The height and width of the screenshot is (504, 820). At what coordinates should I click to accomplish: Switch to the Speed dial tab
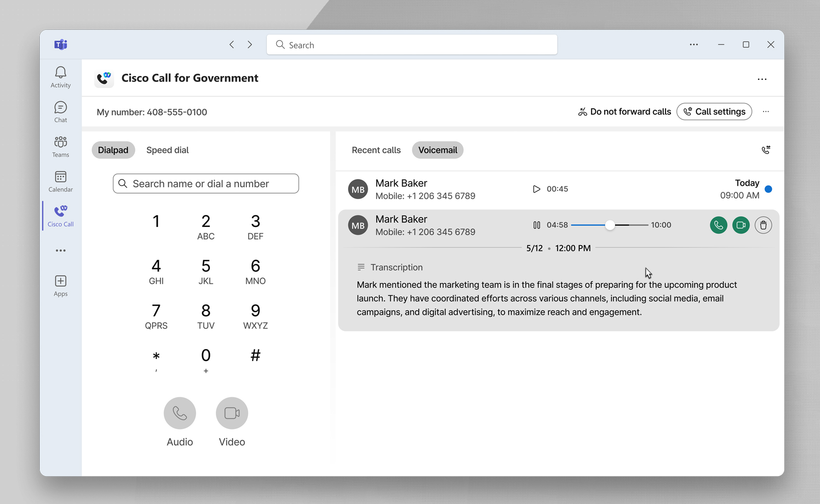(x=167, y=150)
